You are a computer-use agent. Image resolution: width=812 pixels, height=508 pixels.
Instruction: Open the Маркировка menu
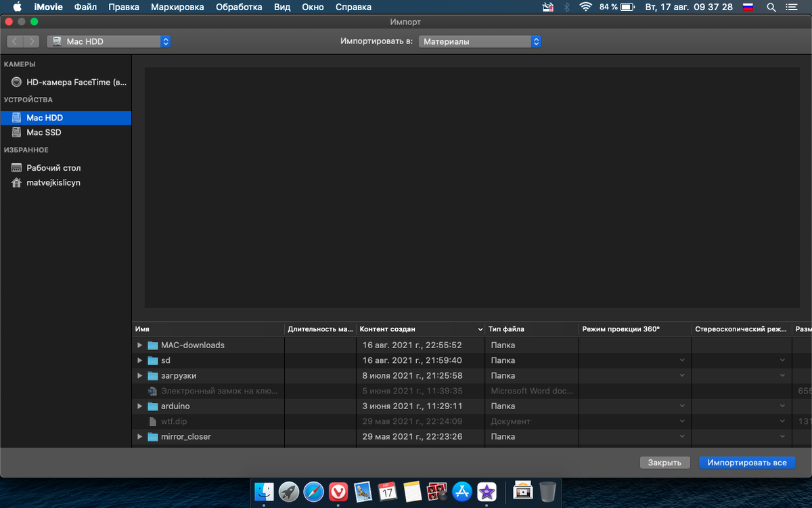point(177,7)
